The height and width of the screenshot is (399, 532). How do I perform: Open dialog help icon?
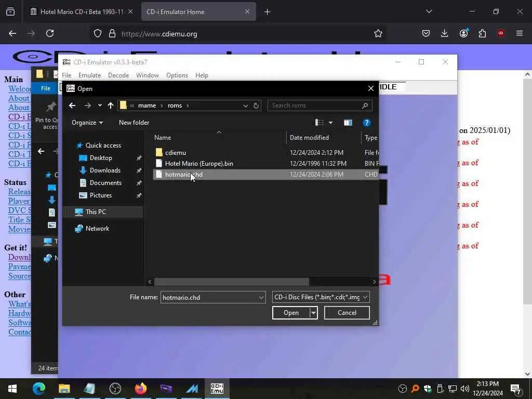366,123
